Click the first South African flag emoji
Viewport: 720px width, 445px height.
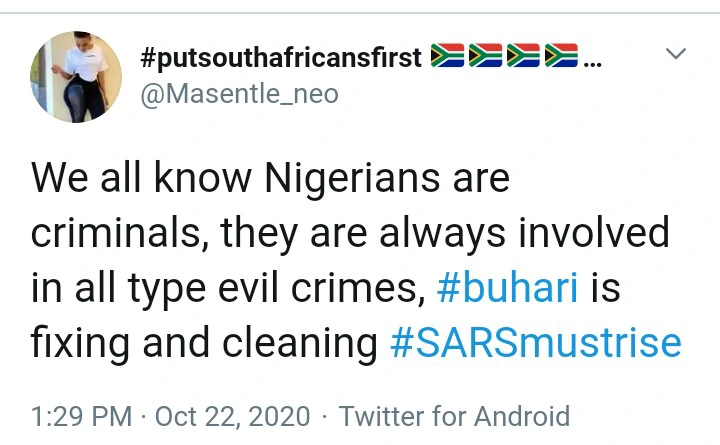448,56
